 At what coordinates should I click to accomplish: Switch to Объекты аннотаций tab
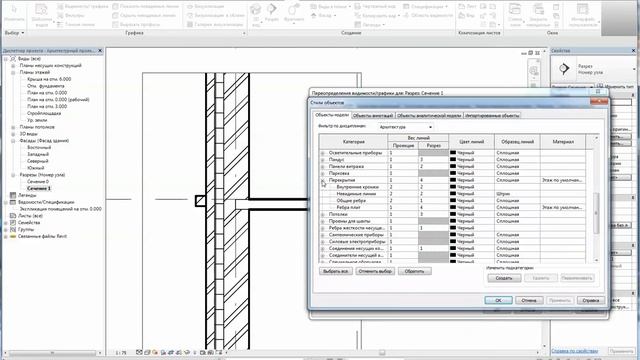tap(373, 116)
